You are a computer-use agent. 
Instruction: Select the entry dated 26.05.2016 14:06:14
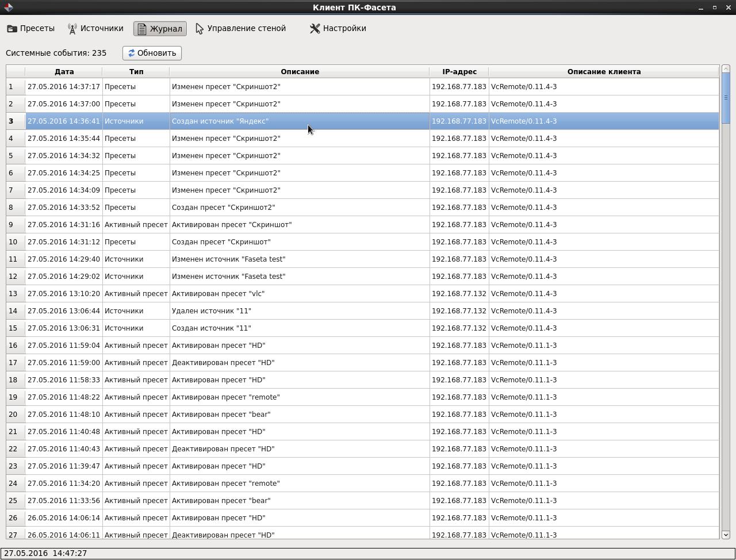pyautogui.click(x=64, y=518)
